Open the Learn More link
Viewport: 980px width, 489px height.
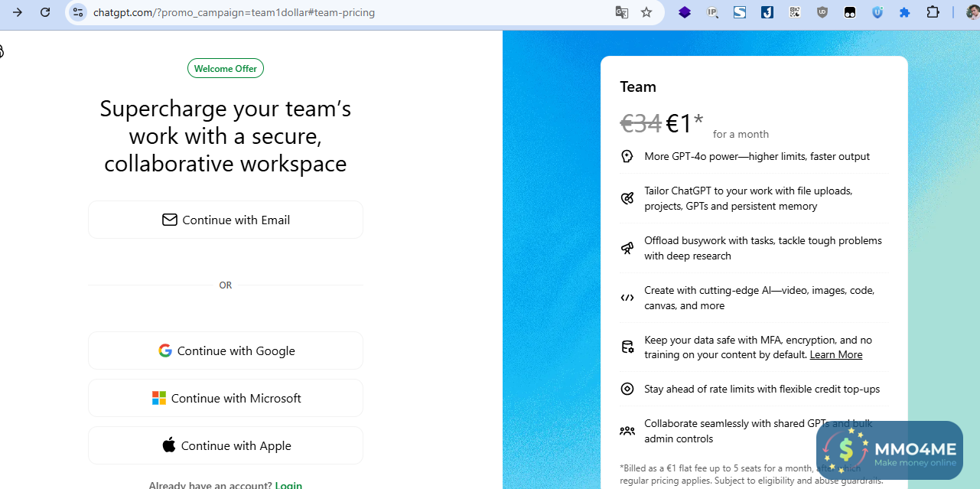[836, 354]
